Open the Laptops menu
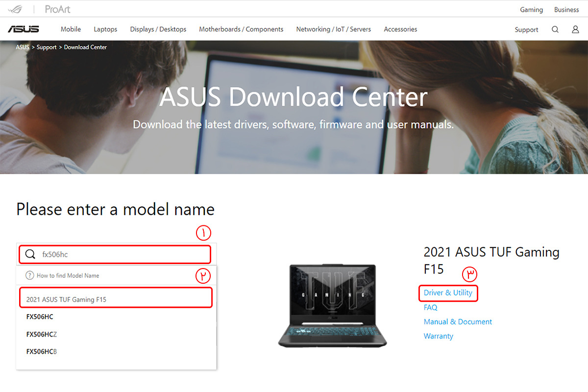 tap(105, 29)
